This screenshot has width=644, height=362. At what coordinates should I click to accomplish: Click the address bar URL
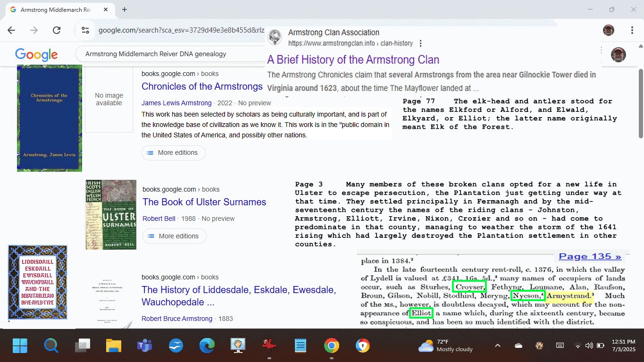[181, 30]
